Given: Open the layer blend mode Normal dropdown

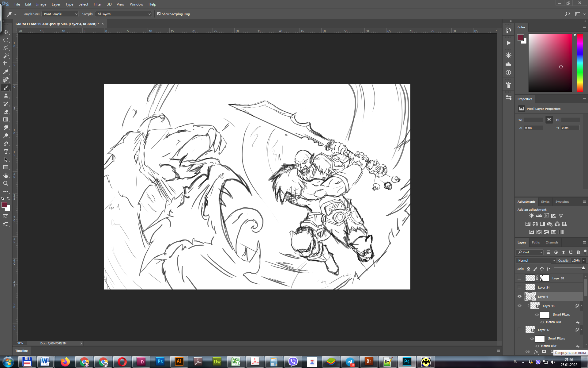Looking at the screenshot, I should tap(536, 260).
